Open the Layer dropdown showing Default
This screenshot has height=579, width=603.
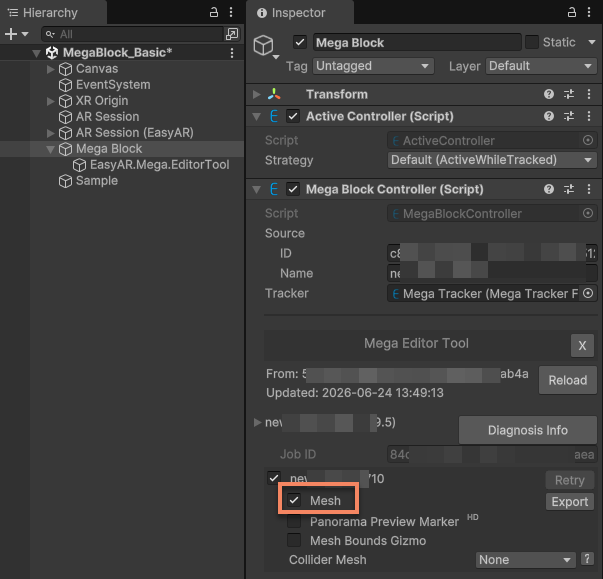click(541, 66)
